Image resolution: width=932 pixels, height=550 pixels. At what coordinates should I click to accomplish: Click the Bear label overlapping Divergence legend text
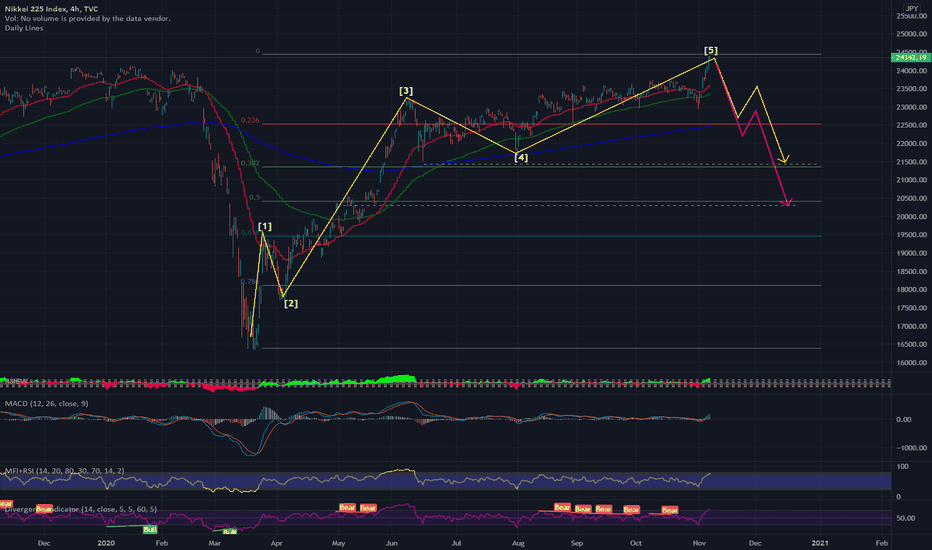(x=45, y=509)
